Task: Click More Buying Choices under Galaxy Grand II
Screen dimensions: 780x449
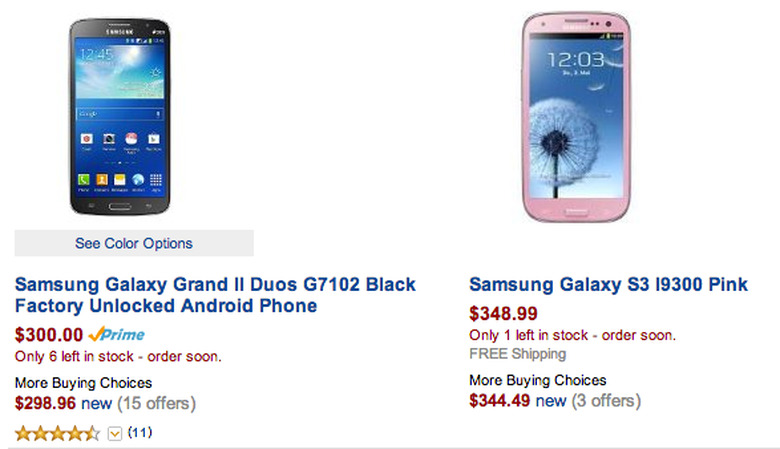Action: (83, 383)
